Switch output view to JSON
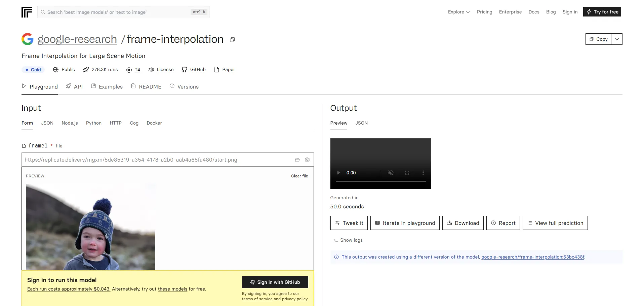 361,123
